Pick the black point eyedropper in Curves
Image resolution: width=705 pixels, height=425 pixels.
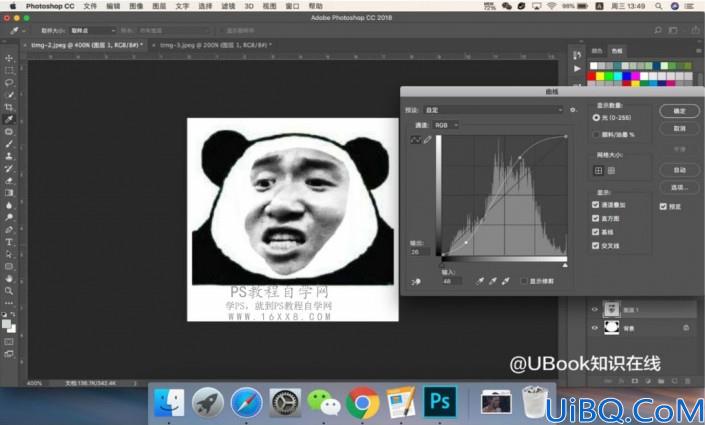(480, 281)
